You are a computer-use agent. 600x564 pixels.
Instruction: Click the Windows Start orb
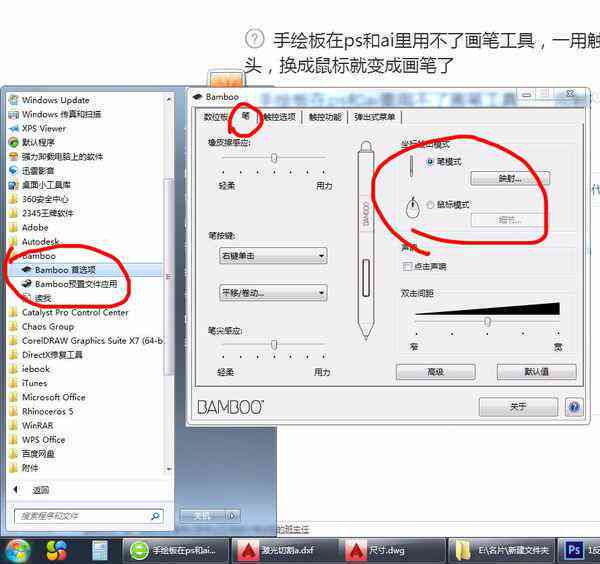coord(16,551)
